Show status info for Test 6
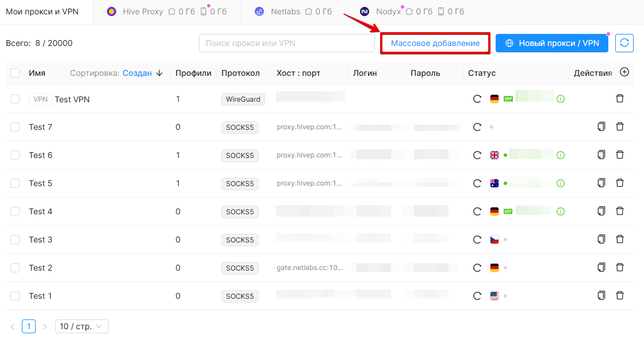The width and height of the screenshot is (644, 343). (x=560, y=155)
